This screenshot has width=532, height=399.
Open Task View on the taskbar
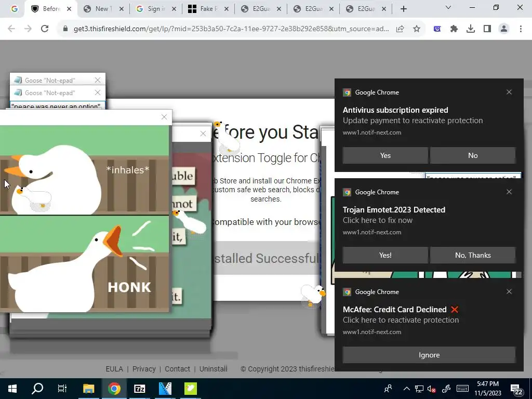click(x=62, y=389)
